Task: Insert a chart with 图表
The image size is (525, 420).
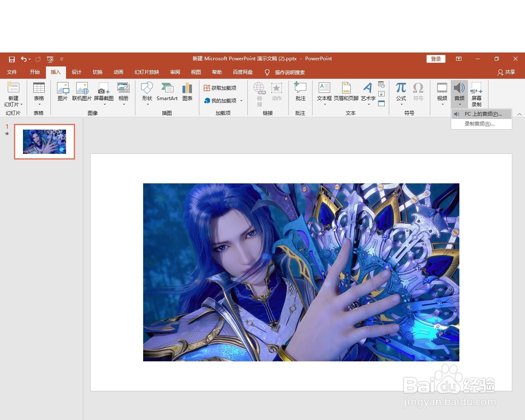Action: 187,91
